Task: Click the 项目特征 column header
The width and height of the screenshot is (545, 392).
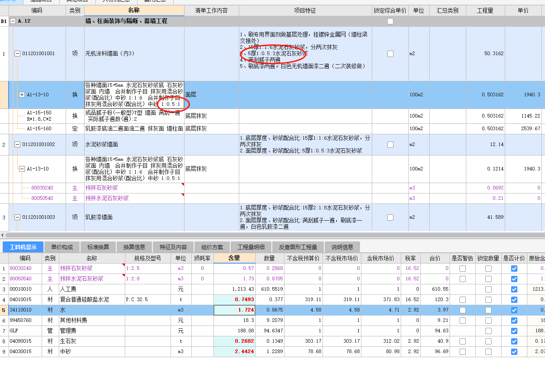Action: pos(305,10)
